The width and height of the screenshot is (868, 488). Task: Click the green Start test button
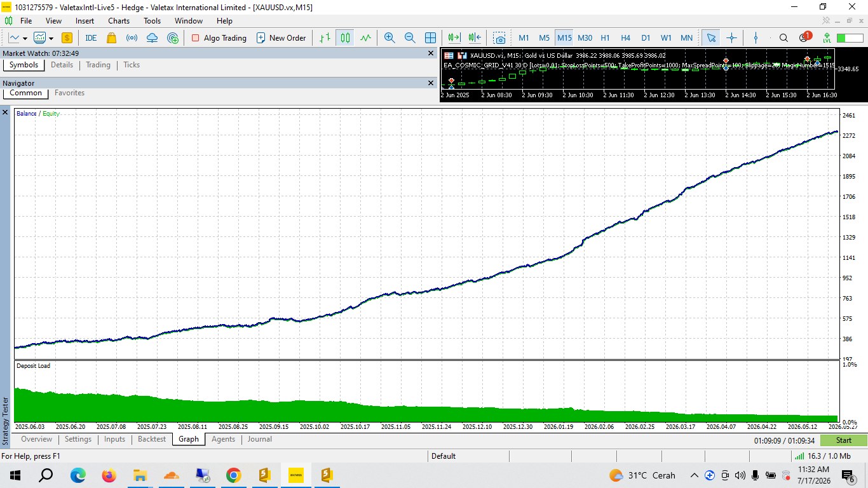(x=843, y=440)
